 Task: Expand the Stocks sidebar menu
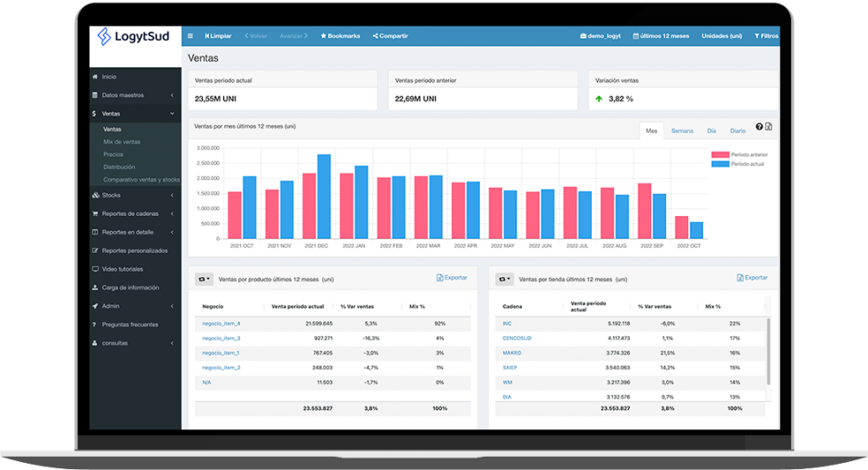coord(135,196)
